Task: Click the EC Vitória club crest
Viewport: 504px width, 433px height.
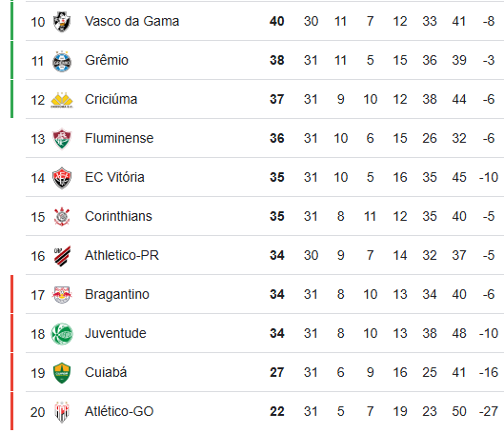Action: coord(62,178)
